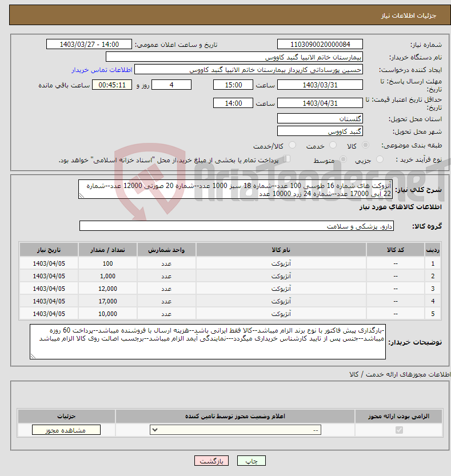The width and height of the screenshot is (451, 476).
Task: Click unit عدد in row 1
Action: [166, 263]
